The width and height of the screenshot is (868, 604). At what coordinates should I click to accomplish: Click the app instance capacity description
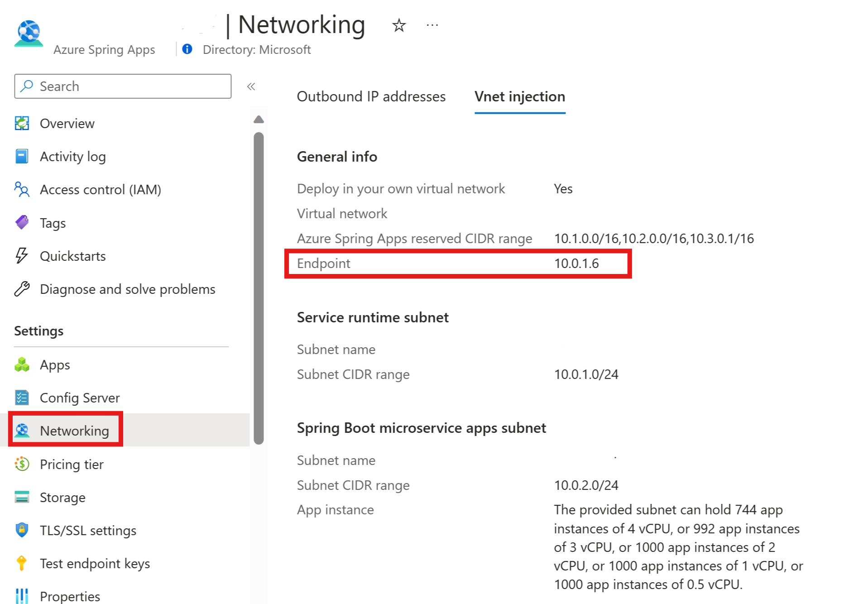click(x=678, y=547)
